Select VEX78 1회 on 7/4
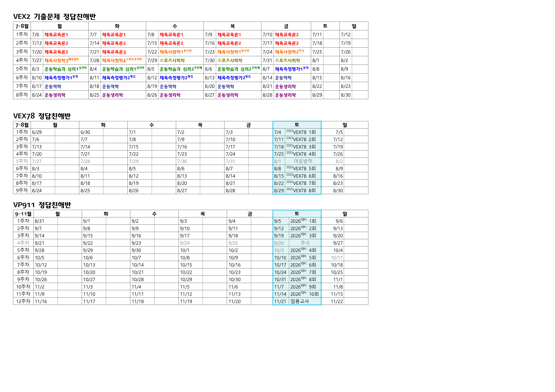 point(301,132)
